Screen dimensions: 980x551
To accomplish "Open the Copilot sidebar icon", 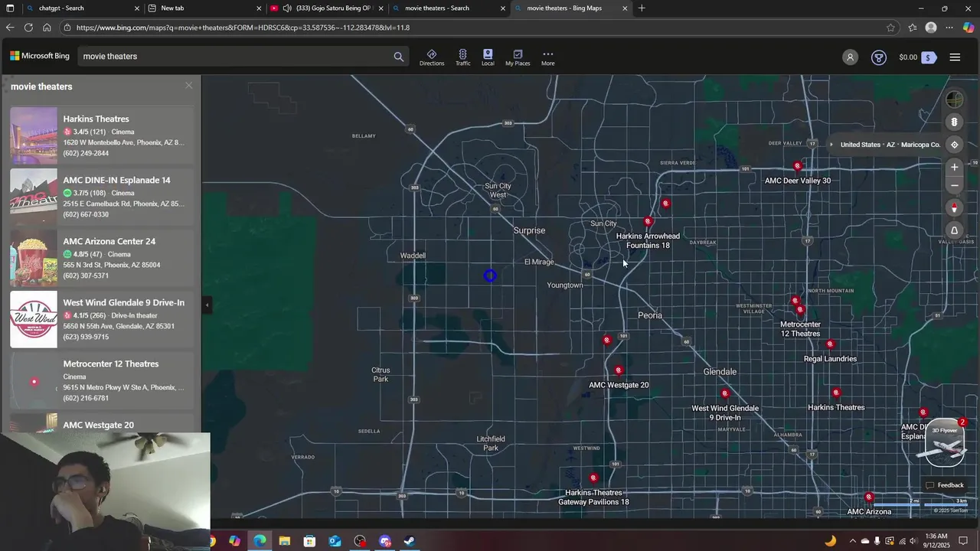I will tap(969, 28).
